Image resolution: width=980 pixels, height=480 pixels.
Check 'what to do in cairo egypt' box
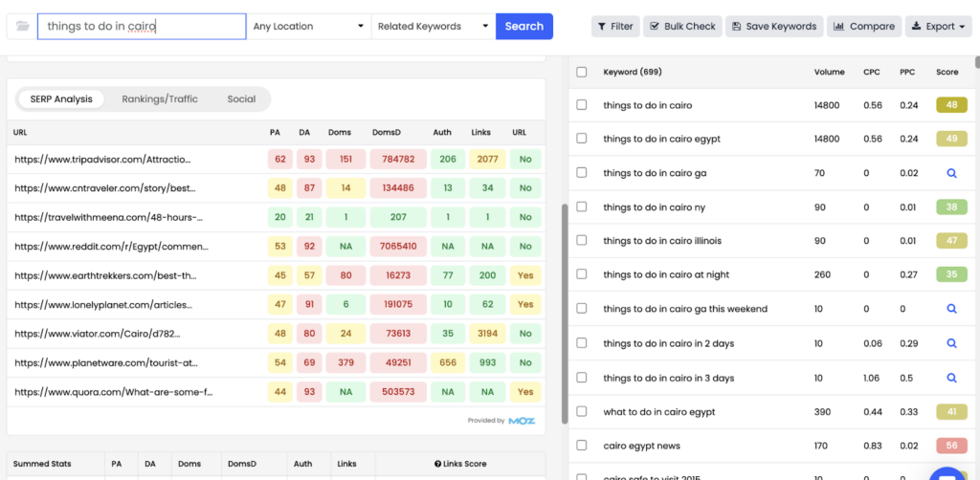[x=582, y=411]
